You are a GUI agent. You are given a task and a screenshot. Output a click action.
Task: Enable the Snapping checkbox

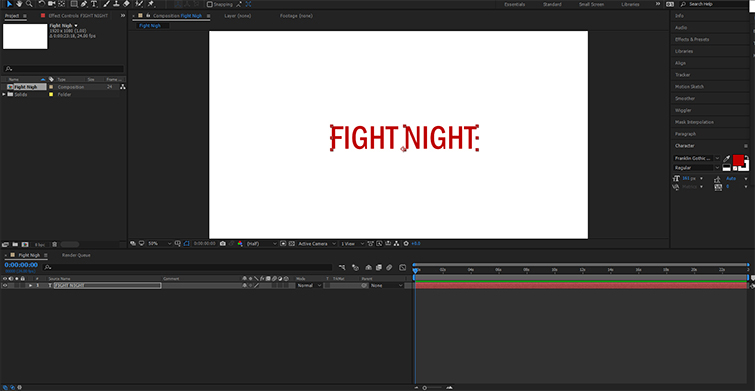pos(210,4)
